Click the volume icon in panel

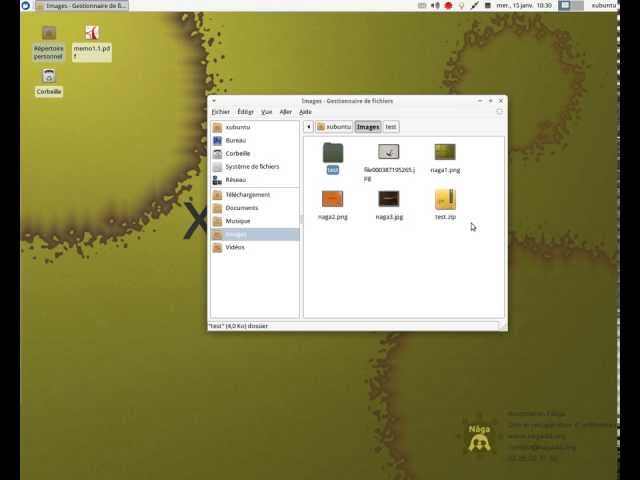tap(435, 6)
